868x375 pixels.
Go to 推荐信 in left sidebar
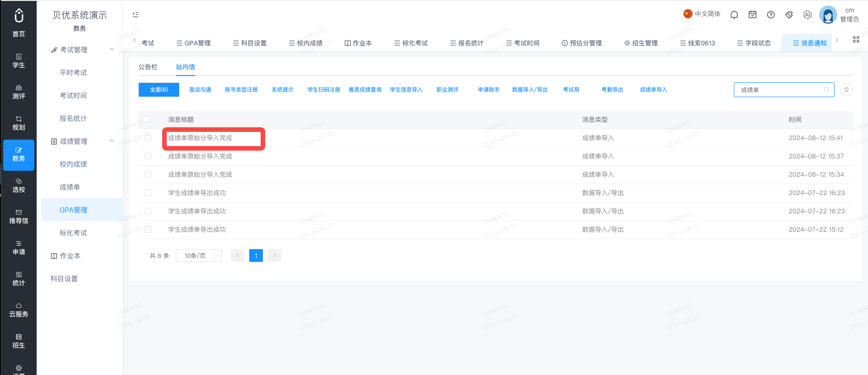point(19,217)
